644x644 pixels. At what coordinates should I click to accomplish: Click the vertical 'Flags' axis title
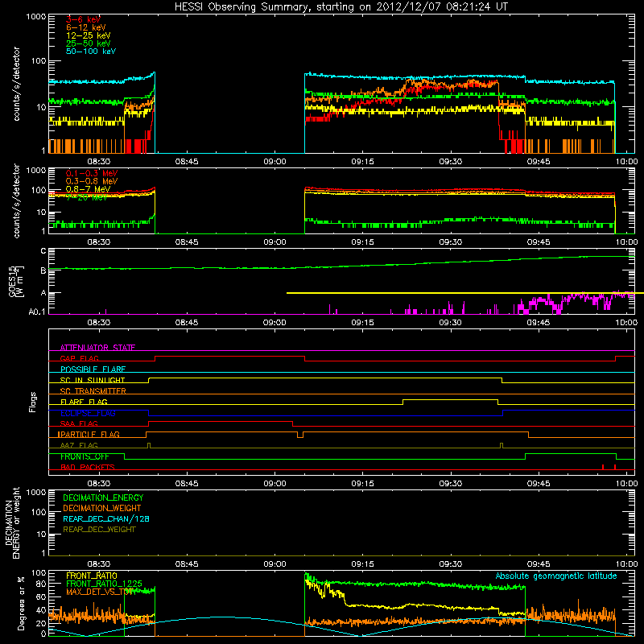(33, 402)
